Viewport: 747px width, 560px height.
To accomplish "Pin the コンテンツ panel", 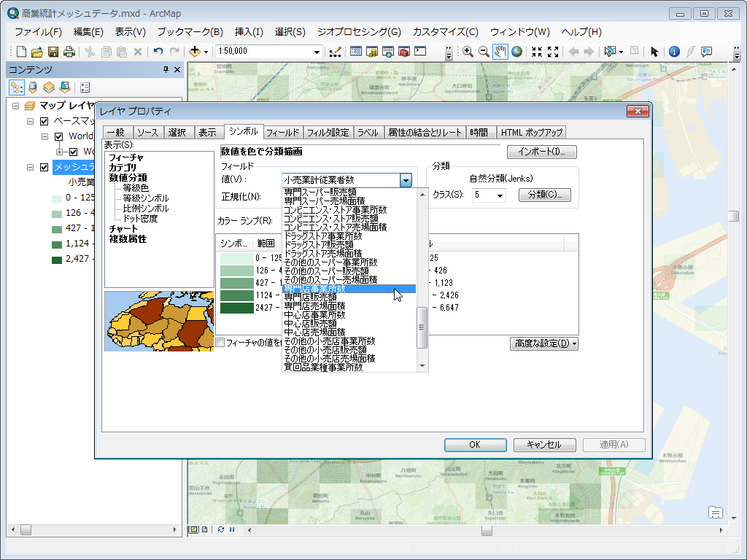I will coord(166,69).
